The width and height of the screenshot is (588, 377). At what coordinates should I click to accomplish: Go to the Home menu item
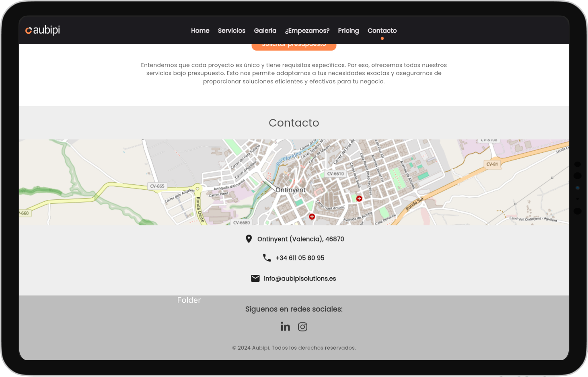tap(200, 31)
